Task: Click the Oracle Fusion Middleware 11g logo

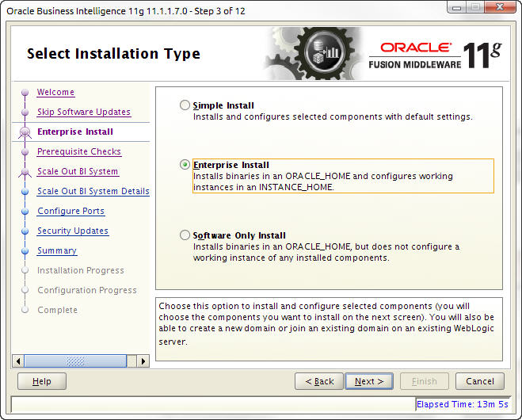Action: click(435, 55)
